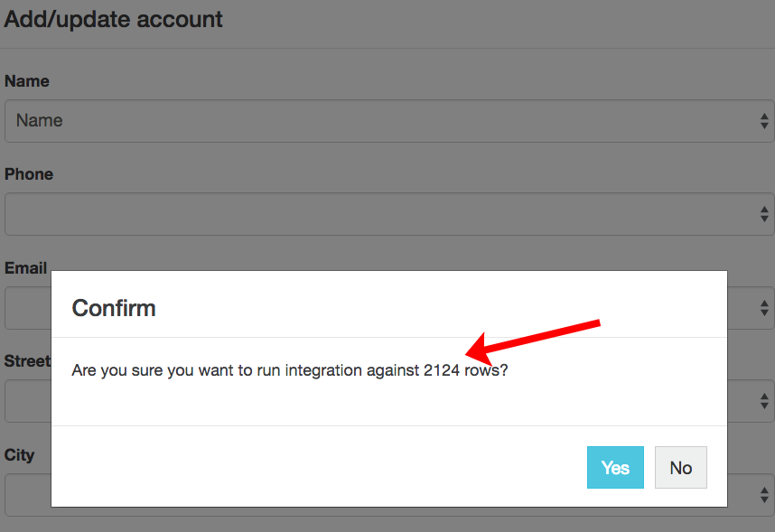Click the Street field label
This screenshot has height=532, width=775.
point(27,361)
